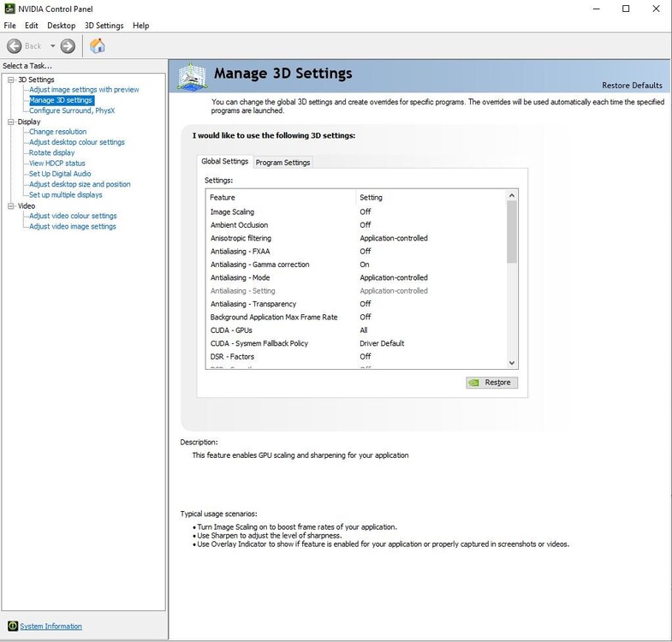
Task: Click the settings list scroll-up arrow
Action: point(512,195)
